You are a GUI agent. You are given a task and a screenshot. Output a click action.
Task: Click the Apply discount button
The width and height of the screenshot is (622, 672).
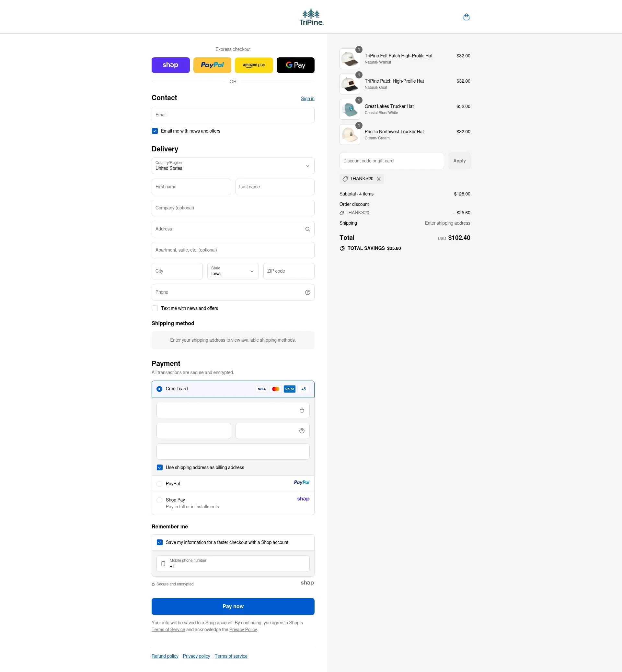click(459, 161)
